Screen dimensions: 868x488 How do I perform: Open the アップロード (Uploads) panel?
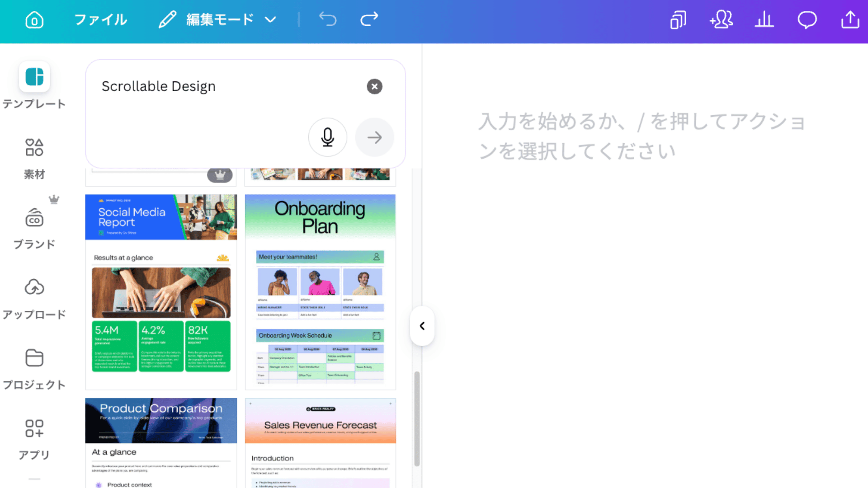34,296
